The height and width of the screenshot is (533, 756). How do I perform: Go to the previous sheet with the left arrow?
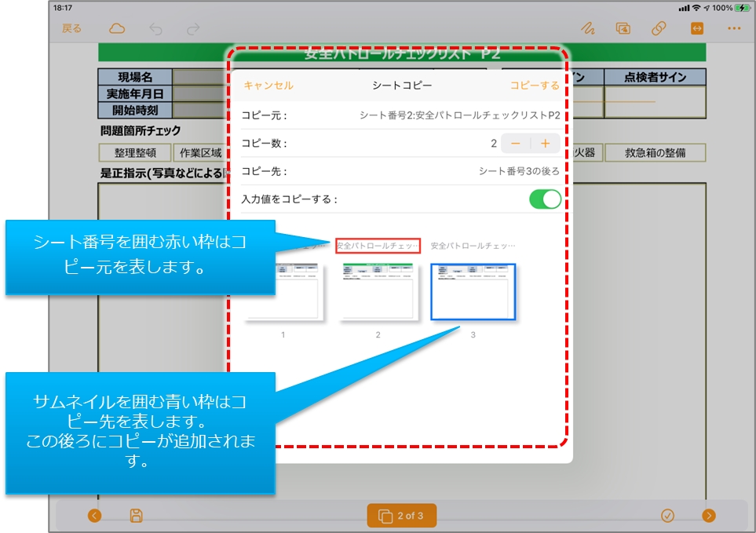[94, 516]
